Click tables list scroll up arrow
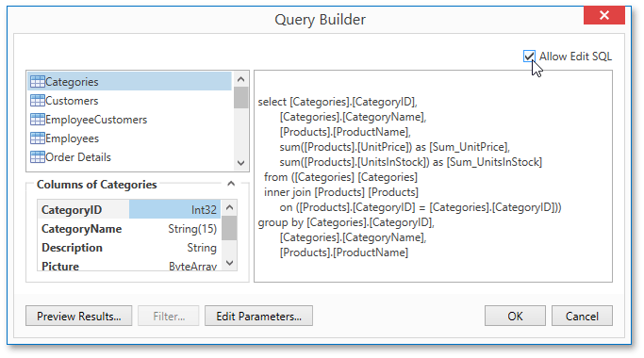 [x=241, y=79]
